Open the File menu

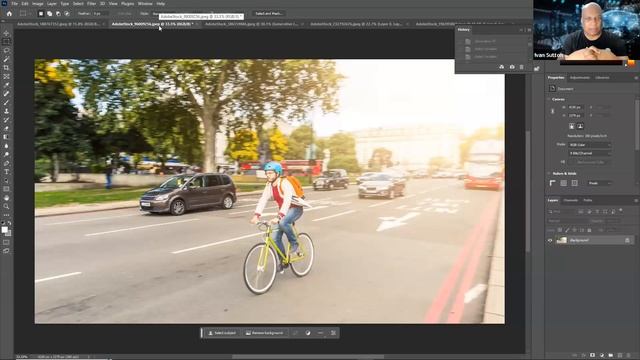(14, 4)
